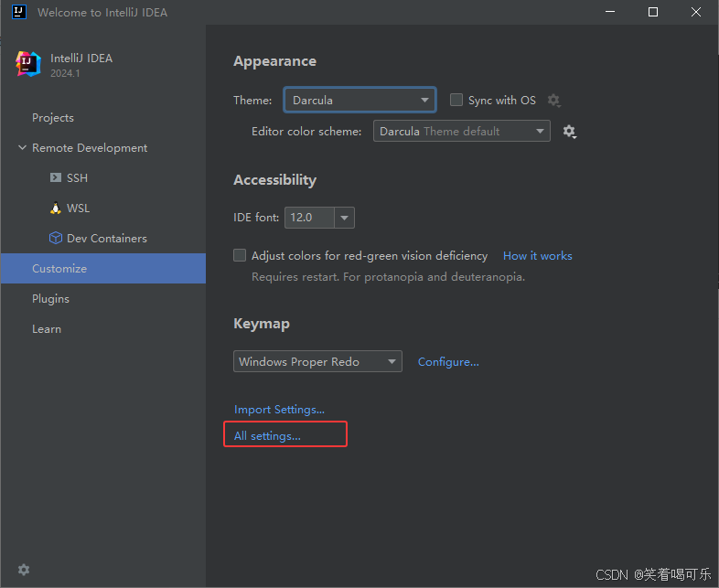The height and width of the screenshot is (588, 719).
Task: Open the Theme dropdown showing Darcula
Action: (x=360, y=100)
